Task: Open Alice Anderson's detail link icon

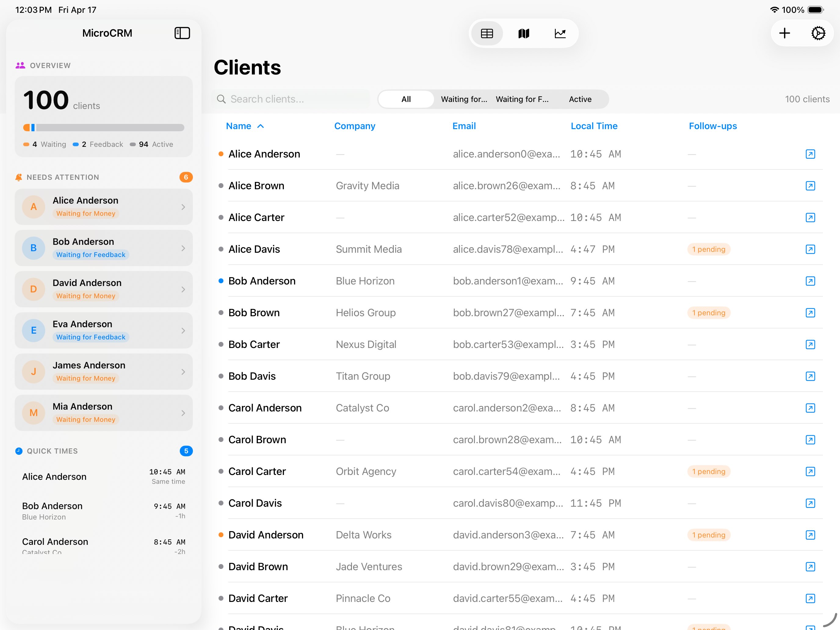Action: pyautogui.click(x=810, y=154)
